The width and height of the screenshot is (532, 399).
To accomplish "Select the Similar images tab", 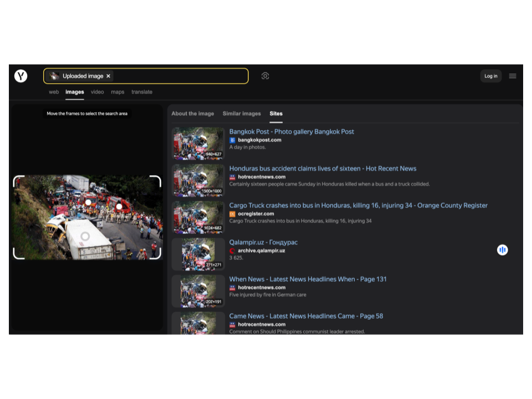I will pyautogui.click(x=242, y=114).
